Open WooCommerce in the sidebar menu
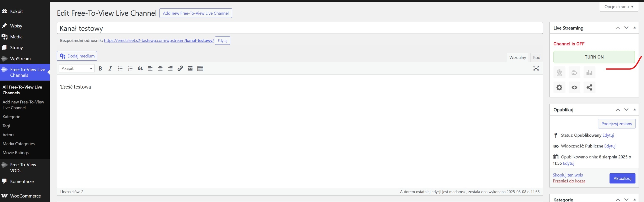Screen dimensions: 644x202 25,196
